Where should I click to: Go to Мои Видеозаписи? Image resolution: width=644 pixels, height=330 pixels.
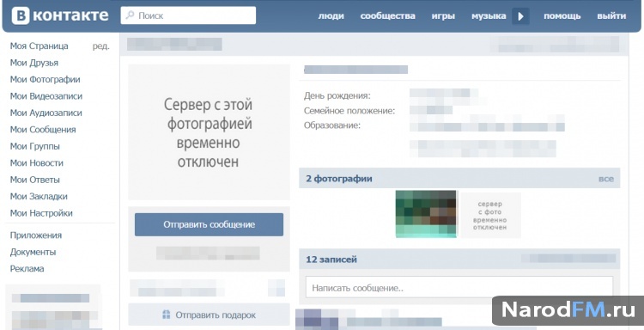tap(46, 96)
